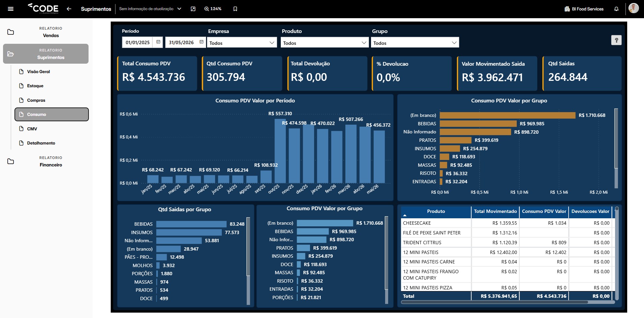
Task: Click the product table horizontal scrollbar
Action: tap(495, 302)
